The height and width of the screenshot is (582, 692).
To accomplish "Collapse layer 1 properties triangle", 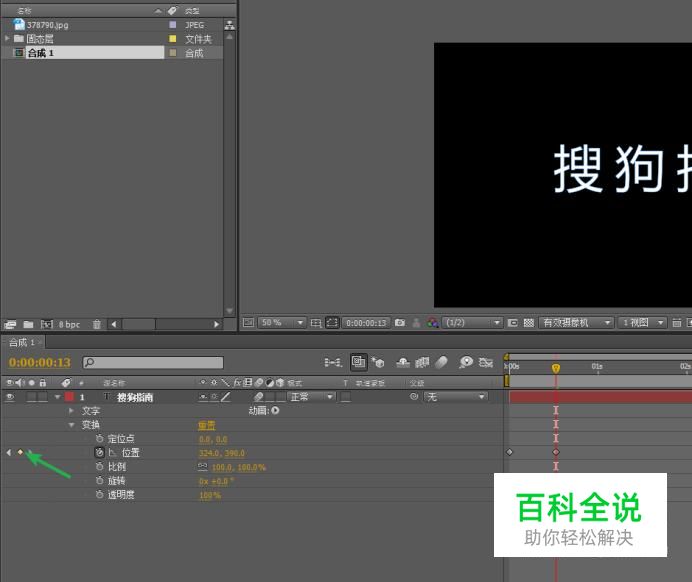I will point(57,397).
